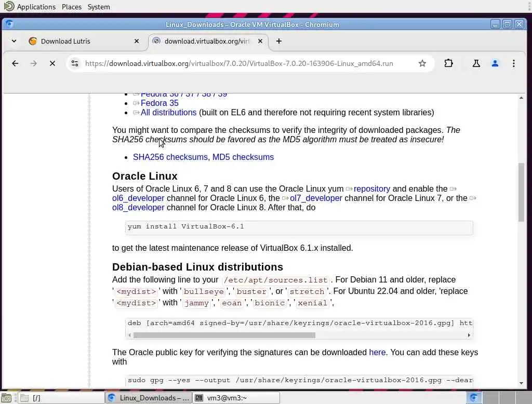Image resolution: width=532 pixels, height=404 pixels.
Task: Open site information icon in address bar
Action: pyautogui.click(x=75, y=63)
